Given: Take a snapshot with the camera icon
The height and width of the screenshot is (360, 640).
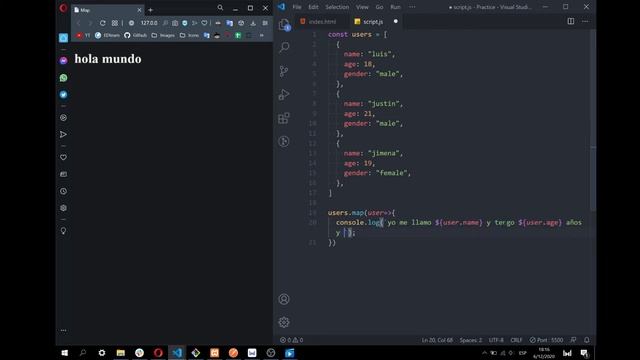Looking at the screenshot, I should point(175,23).
